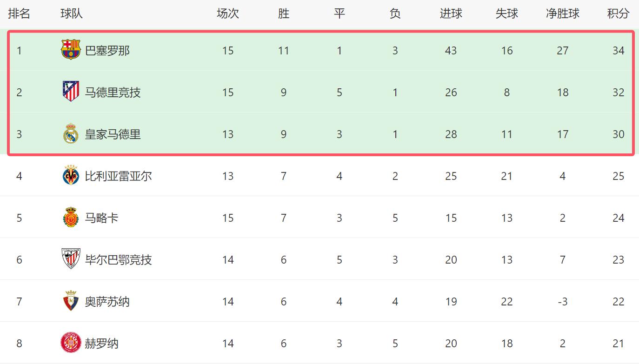This screenshot has width=639, height=364.
Task: Select the 皇家马德里 team name
Action: coord(113,134)
